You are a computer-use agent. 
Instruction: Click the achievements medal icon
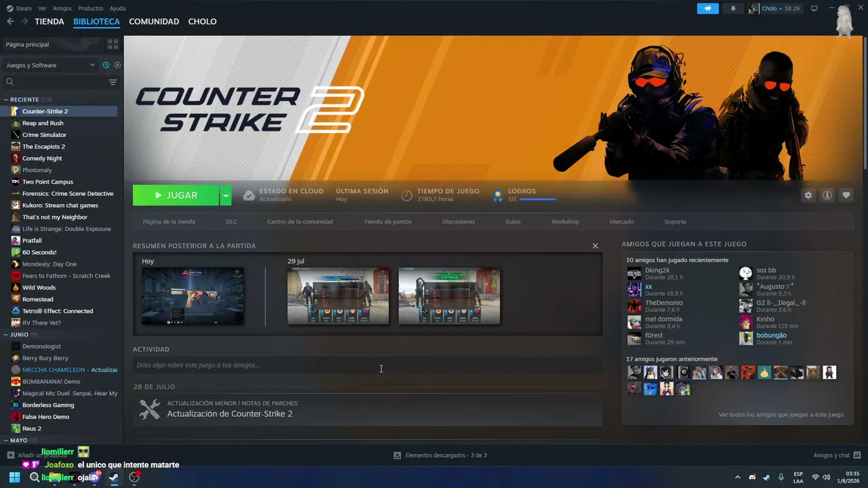pos(498,195)
